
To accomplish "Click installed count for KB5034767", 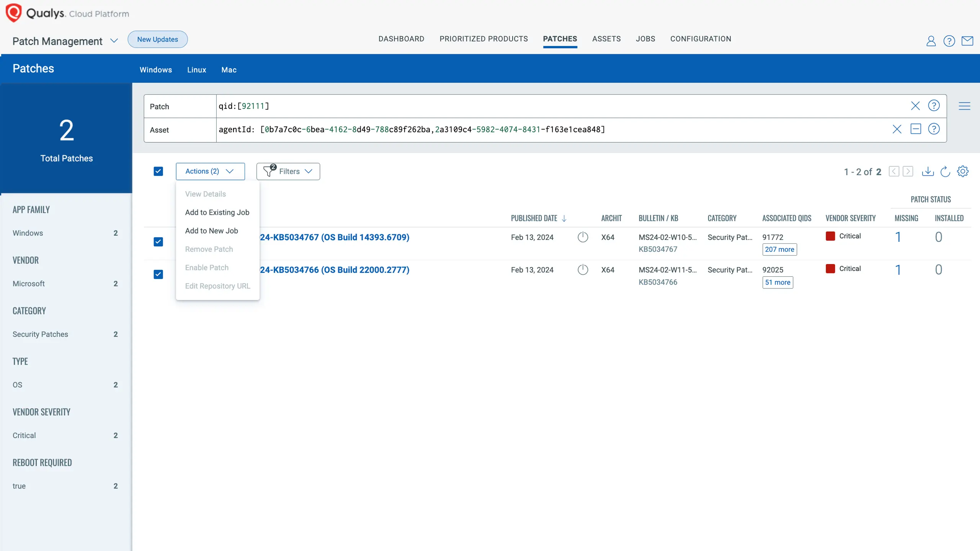I will tap(939, 237).
